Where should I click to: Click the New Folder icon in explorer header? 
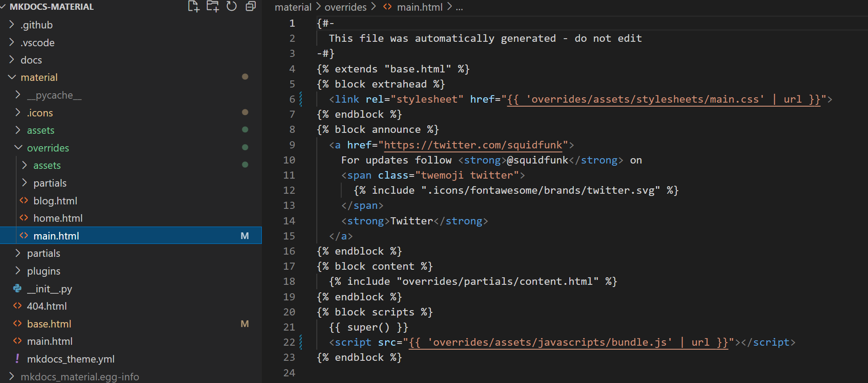[x=213, y=6]
